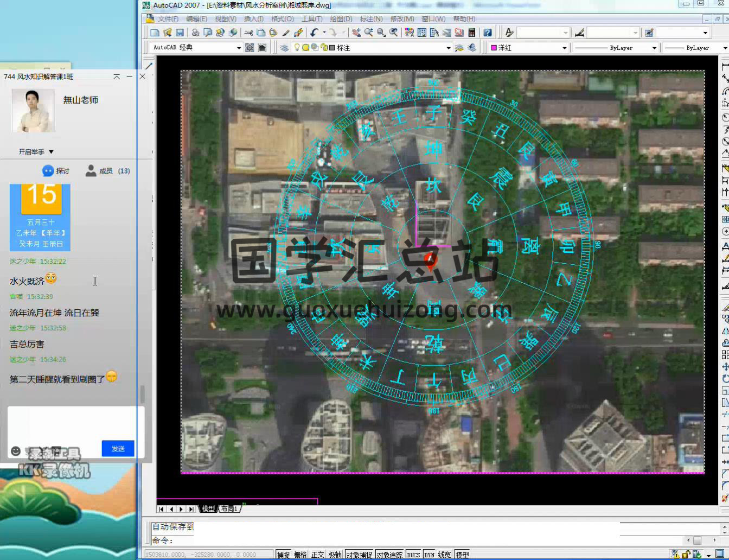Switch to the 布局1 layout tab
This screenshot has width=729, height=560.
coord(229,509)
